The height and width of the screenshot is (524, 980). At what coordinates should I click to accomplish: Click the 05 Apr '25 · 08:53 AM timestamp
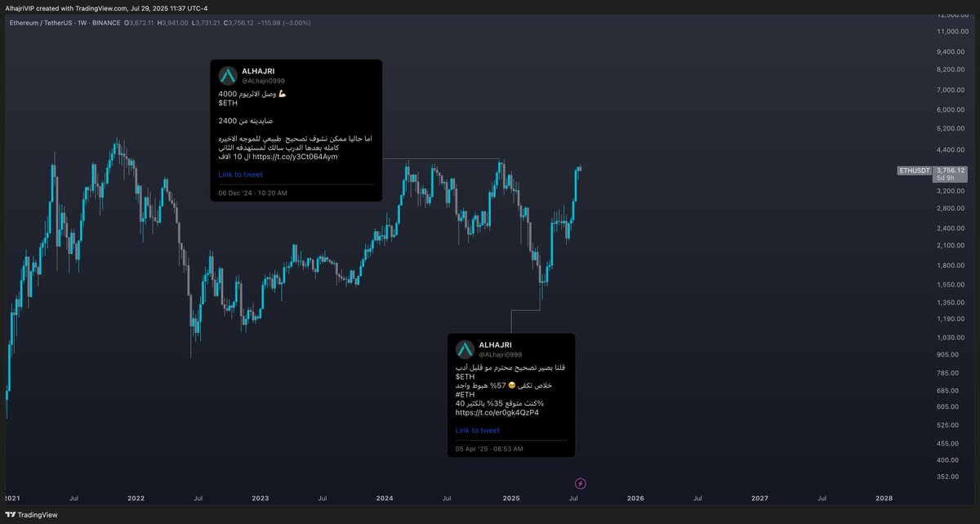point(489,449)
